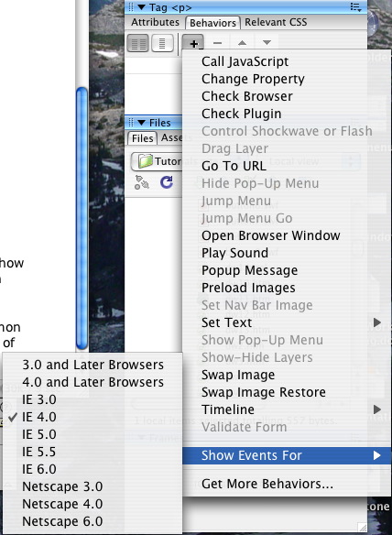Click the plus Add Behavior button
This screenshot has height=535, width=392.
click(193, 43)
